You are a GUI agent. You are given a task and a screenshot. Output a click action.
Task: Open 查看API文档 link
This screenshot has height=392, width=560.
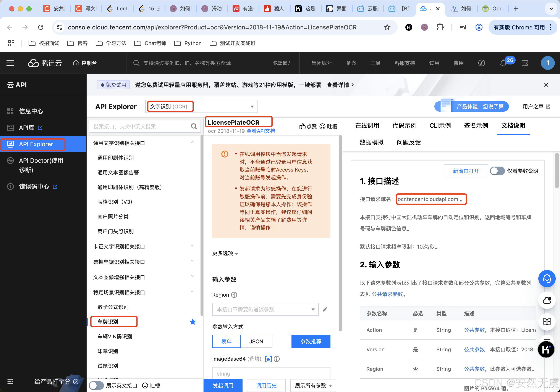(x=261, y=131)
